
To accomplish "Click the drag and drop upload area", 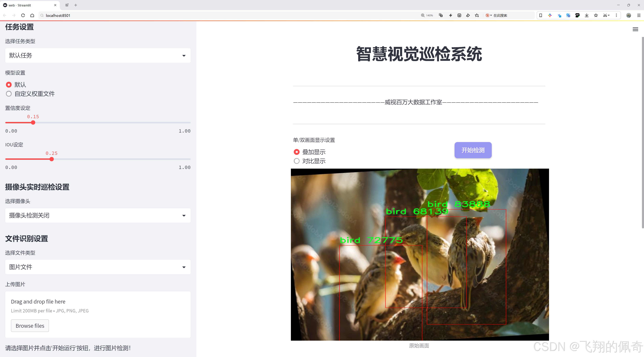I will [x=98, y=315].
